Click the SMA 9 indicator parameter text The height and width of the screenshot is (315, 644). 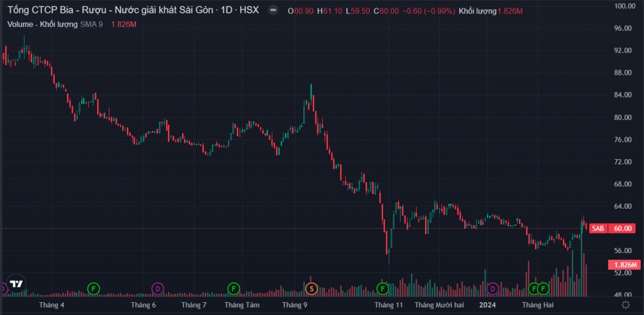click(x=91, y=24)
